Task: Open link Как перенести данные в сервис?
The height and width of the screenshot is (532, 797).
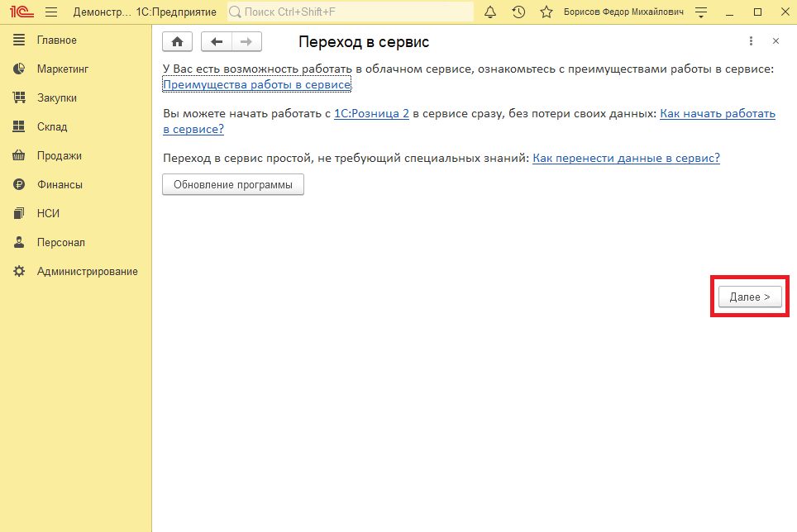Action: point(626,158)
